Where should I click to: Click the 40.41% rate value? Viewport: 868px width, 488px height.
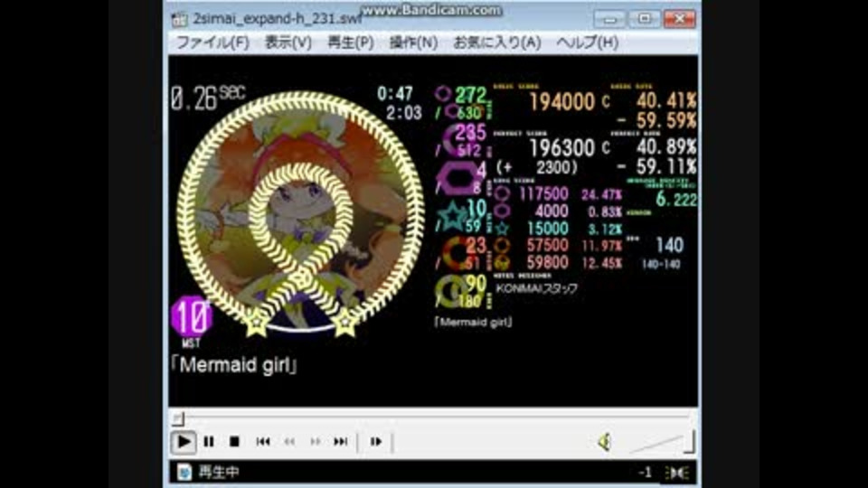tap(666, 100)
